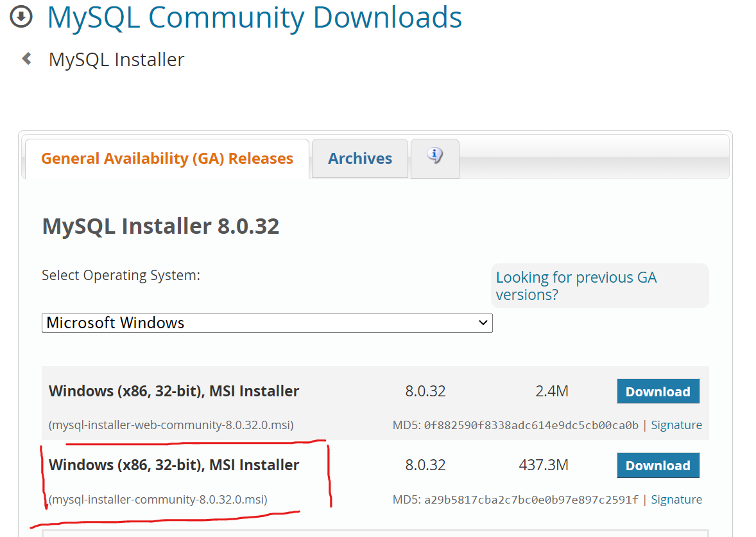Click the back chevron beside MySQL Installer
Screen dimensions: 756x537
coord(27,59)
